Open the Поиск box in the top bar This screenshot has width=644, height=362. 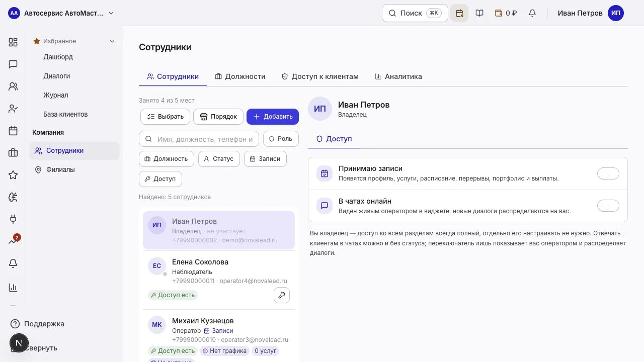click(x=415, y=13)
